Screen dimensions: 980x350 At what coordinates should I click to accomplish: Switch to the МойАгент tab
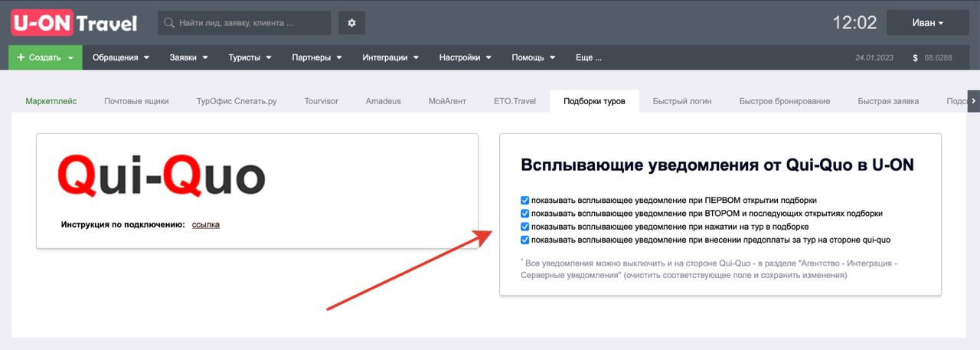446,101
